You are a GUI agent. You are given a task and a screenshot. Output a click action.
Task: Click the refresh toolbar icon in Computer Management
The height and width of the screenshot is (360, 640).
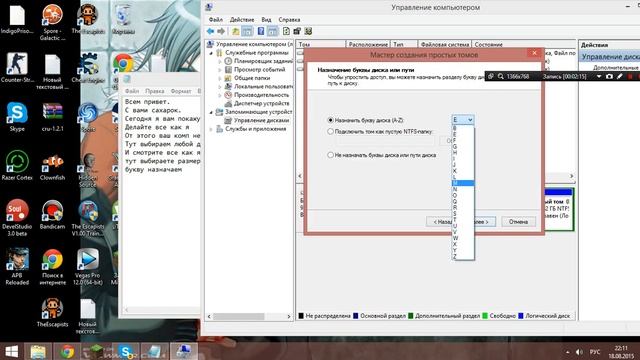(x=287, y=31)
